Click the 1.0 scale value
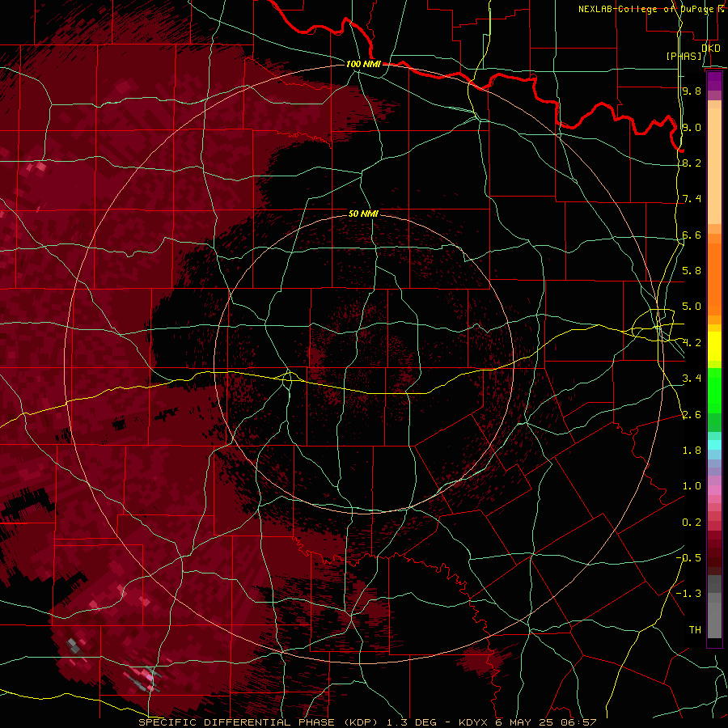Viewport: 728px width, 728px height. tap(692, 486)
